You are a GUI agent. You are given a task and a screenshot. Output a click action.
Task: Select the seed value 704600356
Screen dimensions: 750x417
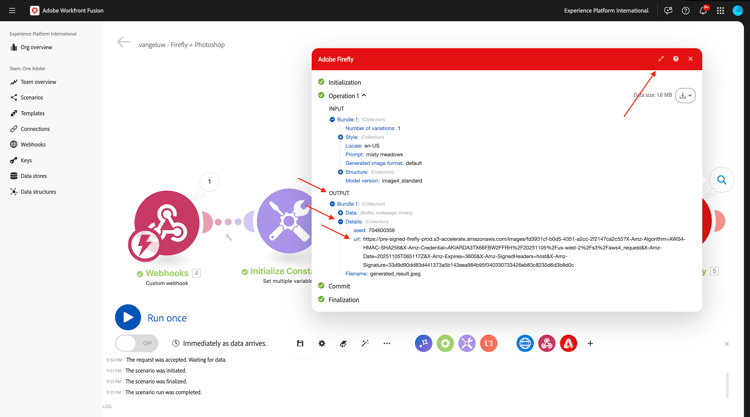point(382,230)
